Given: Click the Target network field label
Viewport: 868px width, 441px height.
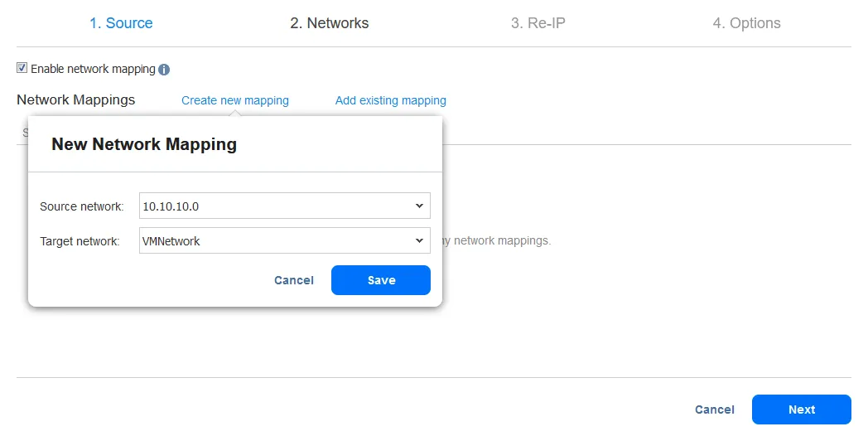Looking at the screenshot, I should click(x=80, y=242).
